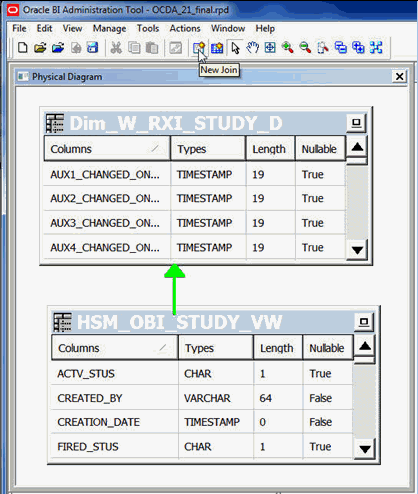The height and width of the screenshot is (494, 418).
Task: Click the Open Offline folder icon
Action: click(40, 48)
